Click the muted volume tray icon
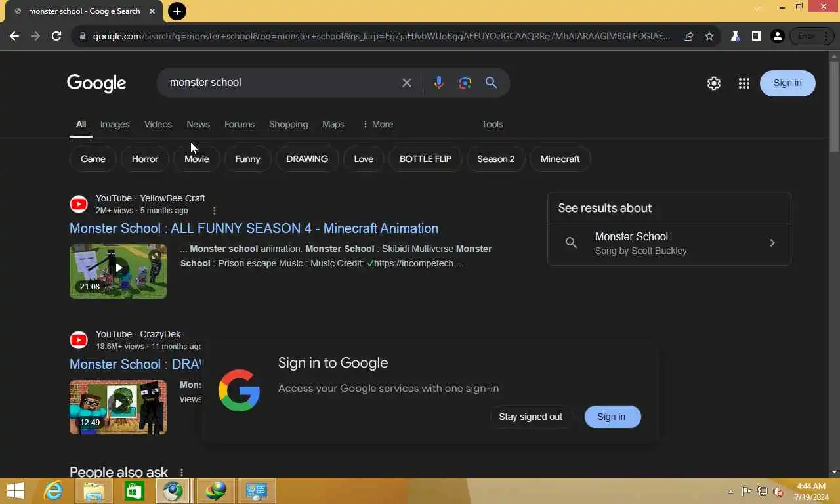This screenshot has width=840, height=504. point(778,492)
